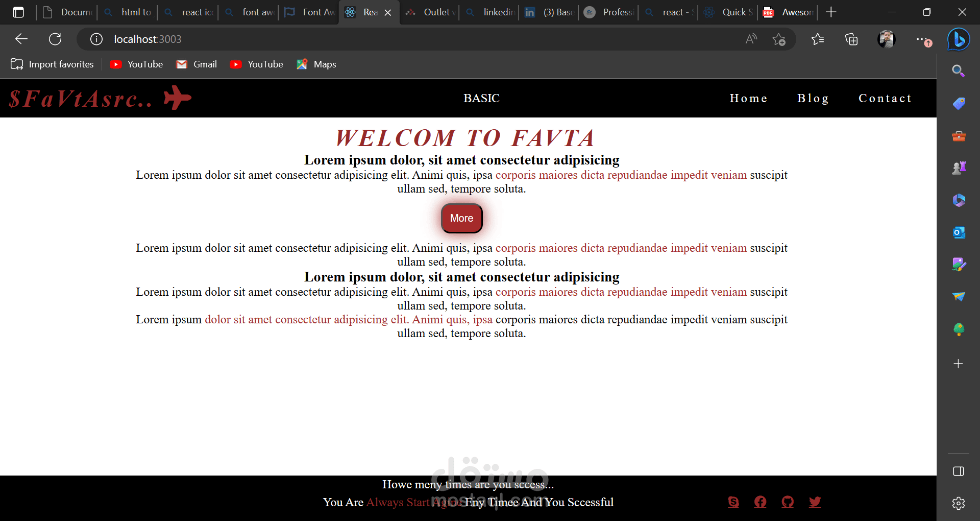The image size is (980, 521).
Task: Open the browser profile avatar
Action: click(x=887, y=39)
